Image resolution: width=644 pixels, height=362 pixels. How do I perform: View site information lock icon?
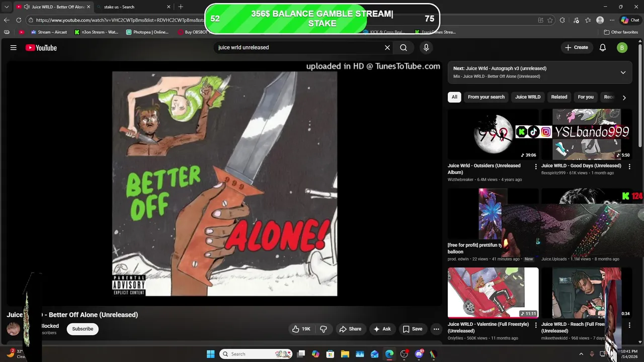31,20
